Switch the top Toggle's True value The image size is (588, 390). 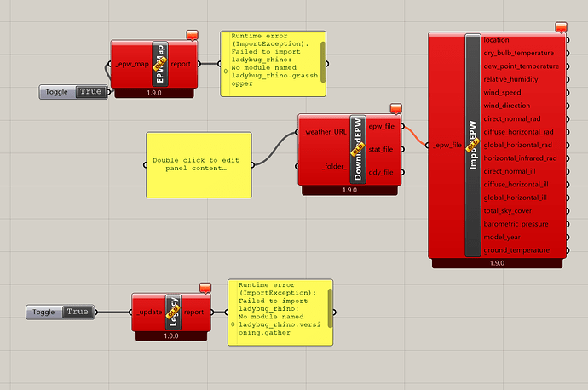(89, 91)
